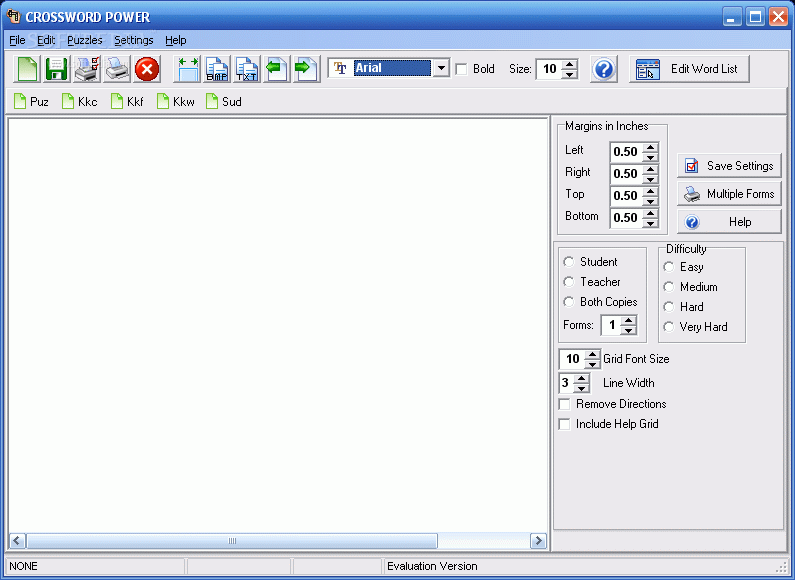This screenshot has height=580, width=795.
Task: Increase the Grid Font Size
Action: [x=592, y=354]
